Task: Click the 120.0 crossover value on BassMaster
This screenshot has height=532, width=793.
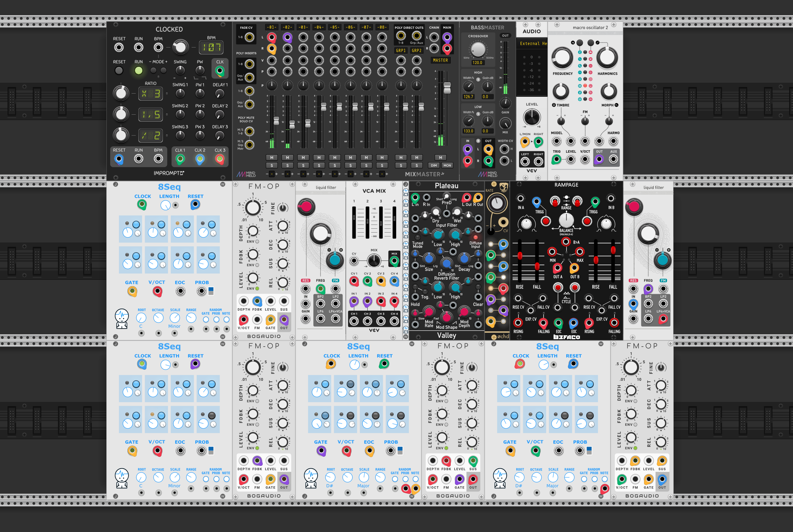Action: [x=477, y=63]
